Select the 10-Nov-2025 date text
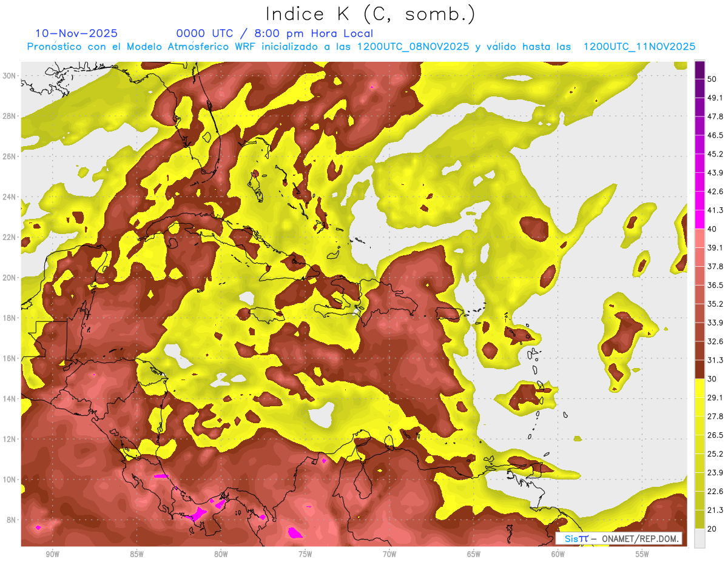This screenshot has width=728, height=562. pyautogui.click(x=76, y=33)
